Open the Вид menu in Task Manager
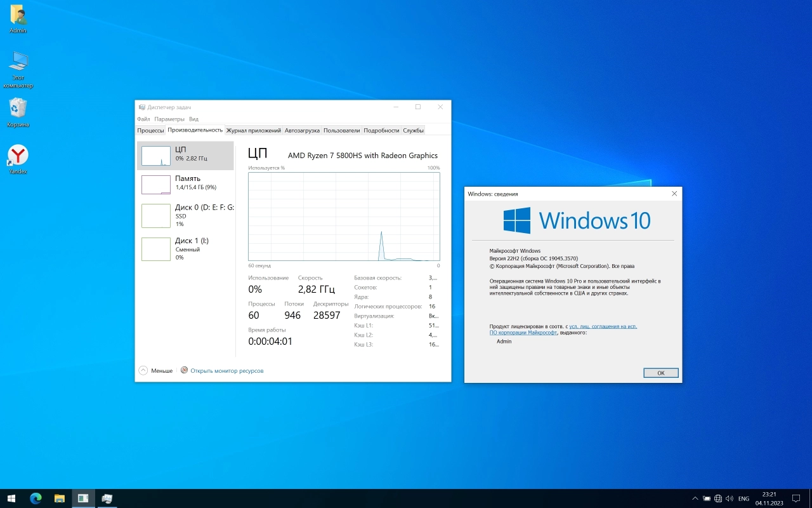Viewport: 812px width, 508px height. tap(193, 119)
